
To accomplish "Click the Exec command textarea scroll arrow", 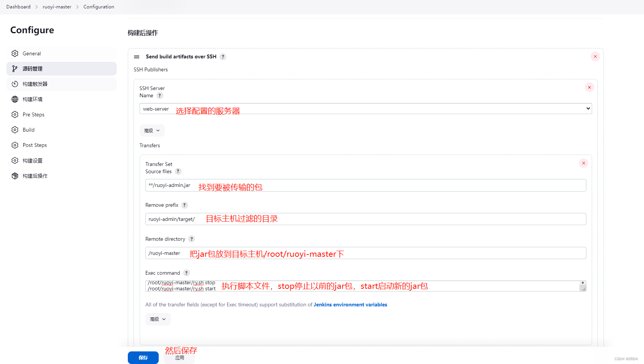I will (x=583, y=283).
